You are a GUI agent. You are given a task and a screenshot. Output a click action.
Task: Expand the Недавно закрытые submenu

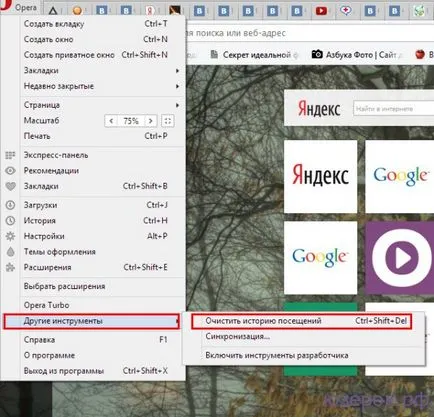[x=177, y=86]
